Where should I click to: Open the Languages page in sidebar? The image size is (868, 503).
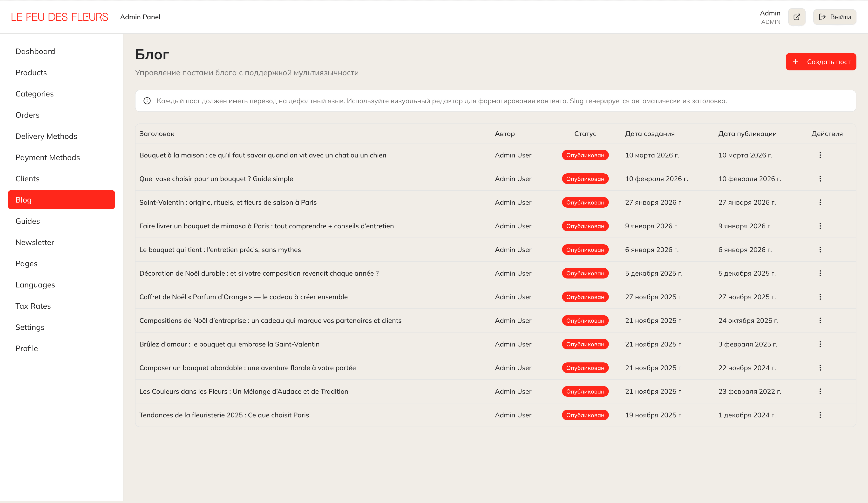[35, 285]
